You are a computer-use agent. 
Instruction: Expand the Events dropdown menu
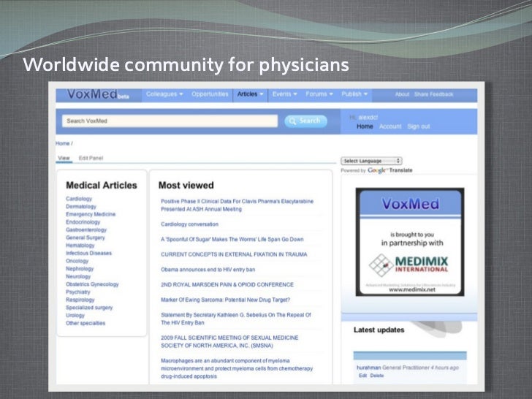[x=285, y=94]
